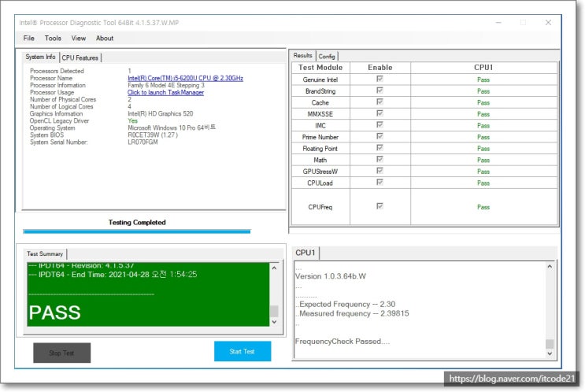Image resolution: width=585 pixels, height=392 pixels.
Task: Click the Enable column header
Action: point(380,68)
